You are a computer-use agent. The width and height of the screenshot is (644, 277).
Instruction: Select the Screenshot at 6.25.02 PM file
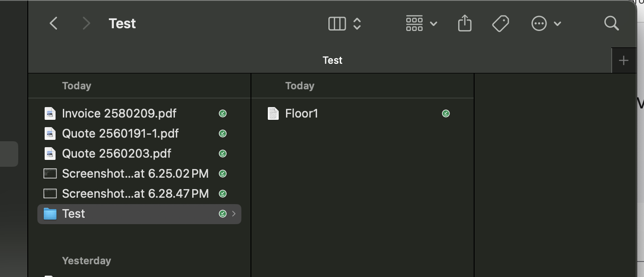click(135, 174)
